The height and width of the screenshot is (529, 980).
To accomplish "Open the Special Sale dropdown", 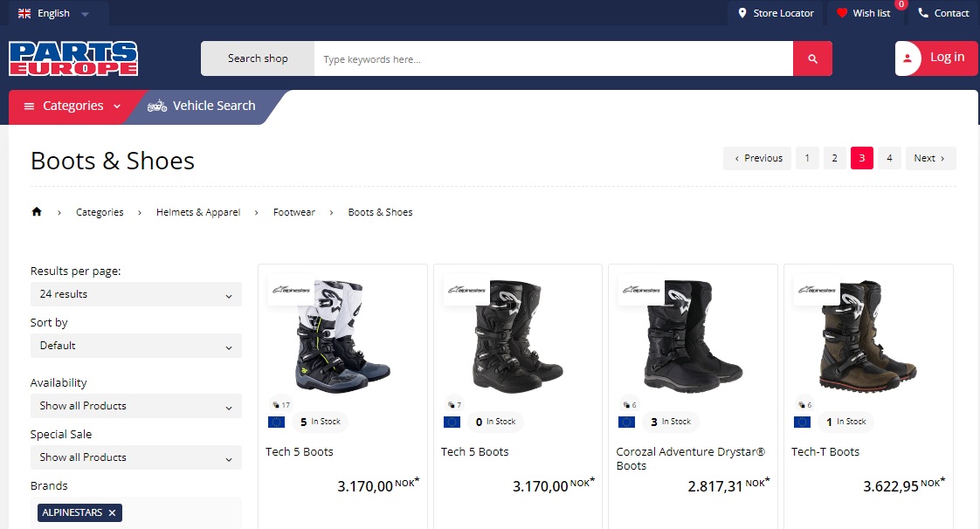I will [x=135, y=457].
